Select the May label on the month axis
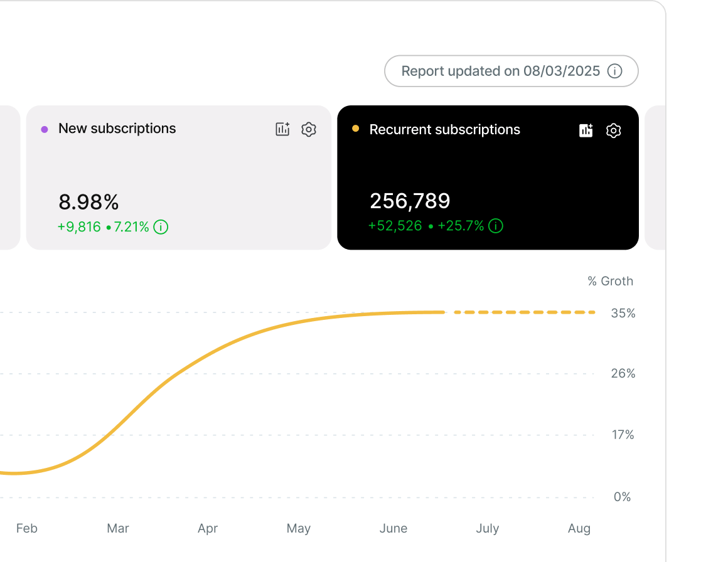This screenshot has height=562, width=728. pos(299,528)
